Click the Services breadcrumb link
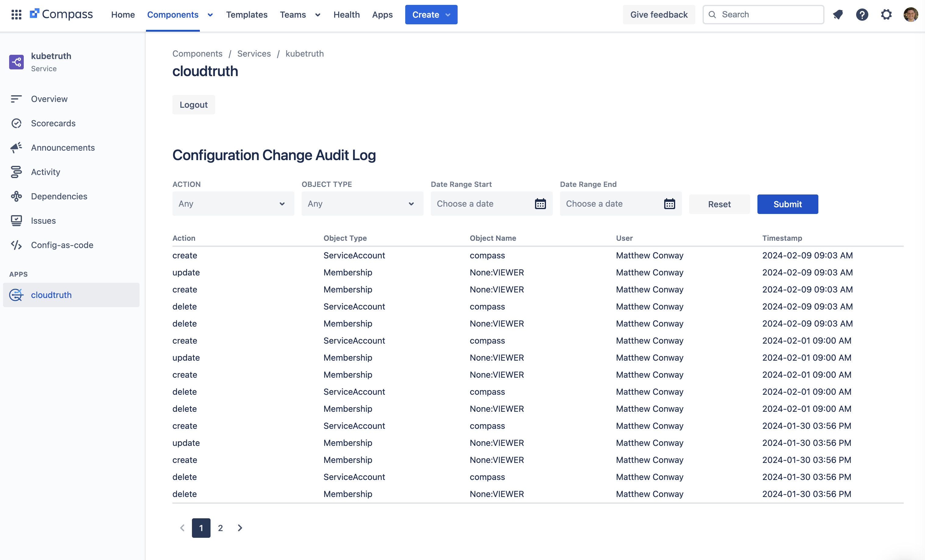Screen dimensions: 925x560 tap(254, 54)
